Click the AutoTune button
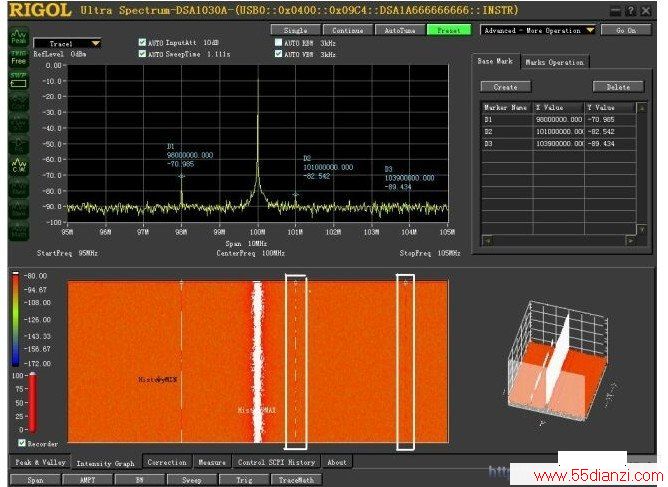 coord(400,30)
